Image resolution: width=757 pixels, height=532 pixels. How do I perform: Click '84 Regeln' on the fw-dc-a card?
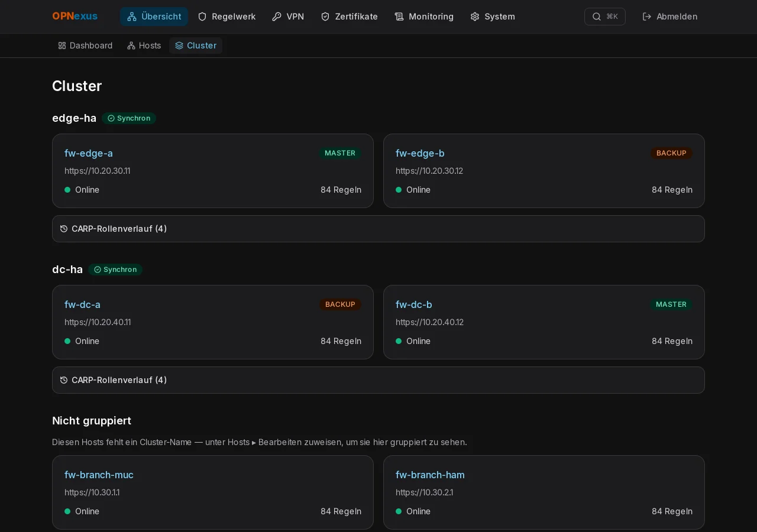point(341,341)
